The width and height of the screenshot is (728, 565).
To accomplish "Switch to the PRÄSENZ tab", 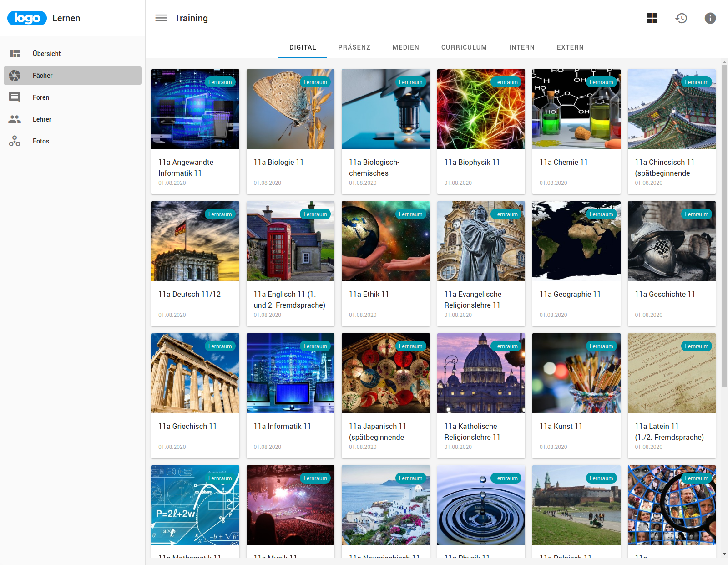I will coord(354,47).
